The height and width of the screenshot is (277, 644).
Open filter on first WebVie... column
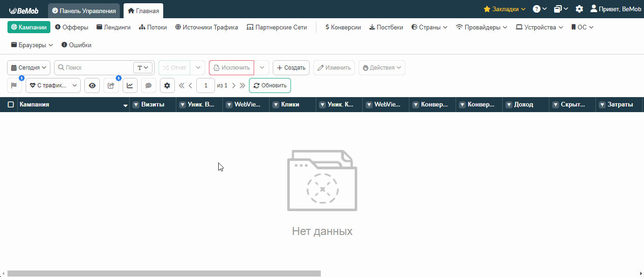tap(229, 105)
